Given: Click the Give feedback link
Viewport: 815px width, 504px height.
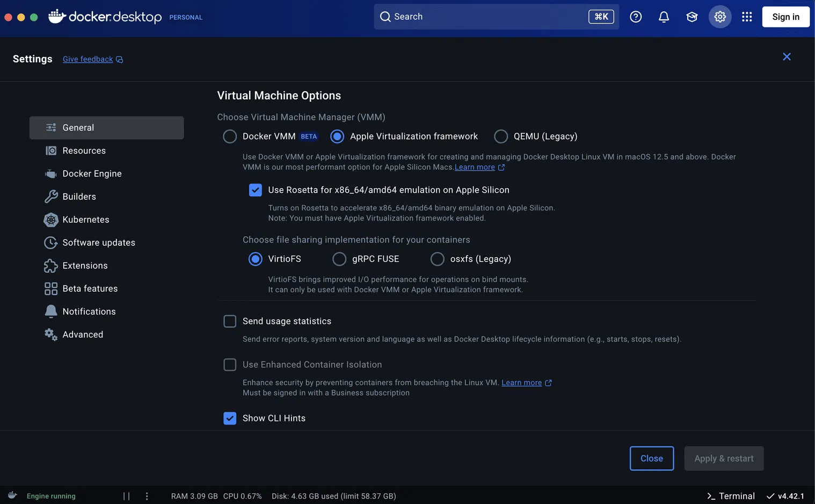Looking at the screenshot, I should tap(88, 59).
